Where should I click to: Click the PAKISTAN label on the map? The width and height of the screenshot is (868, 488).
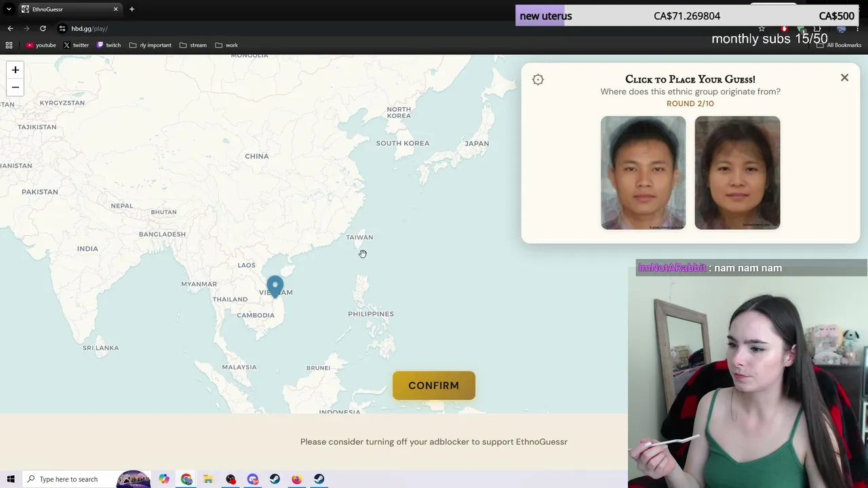(40, 192)
